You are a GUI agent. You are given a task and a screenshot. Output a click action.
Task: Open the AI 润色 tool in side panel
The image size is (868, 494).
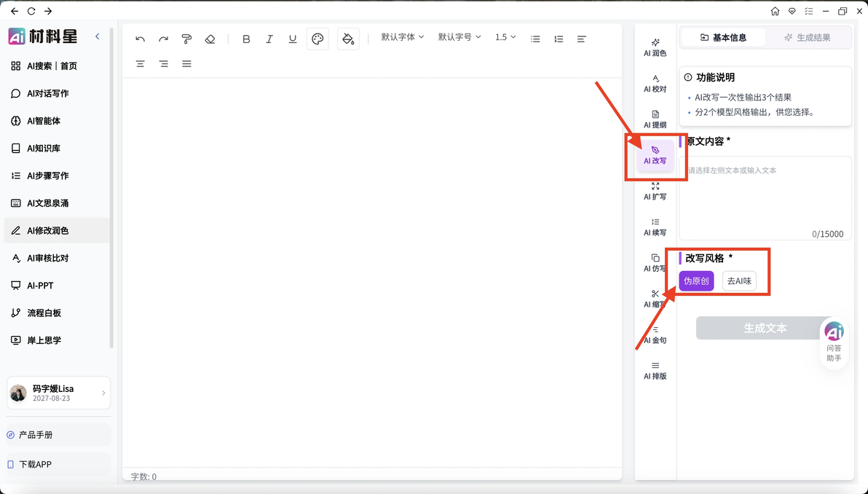point(655,47)
